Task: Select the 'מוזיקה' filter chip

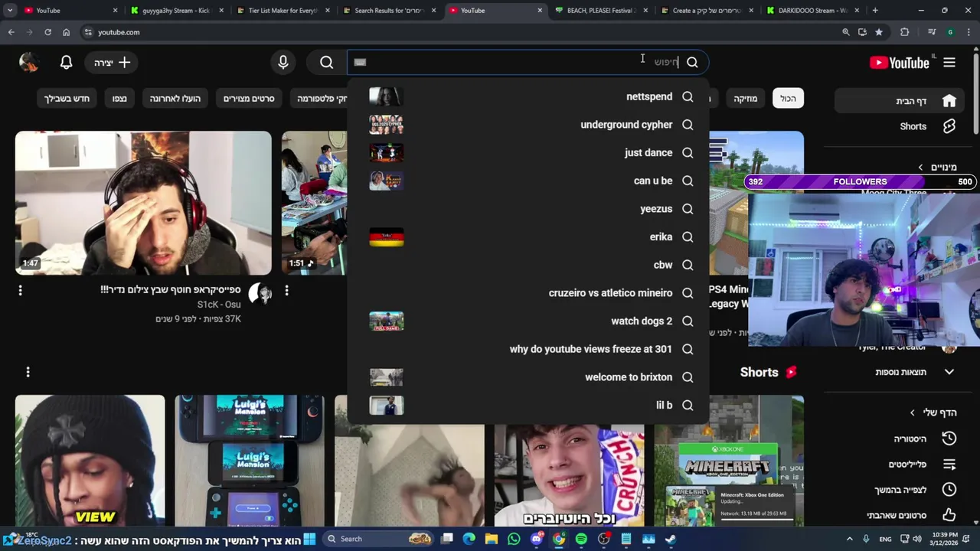Action: click(745, 99)
